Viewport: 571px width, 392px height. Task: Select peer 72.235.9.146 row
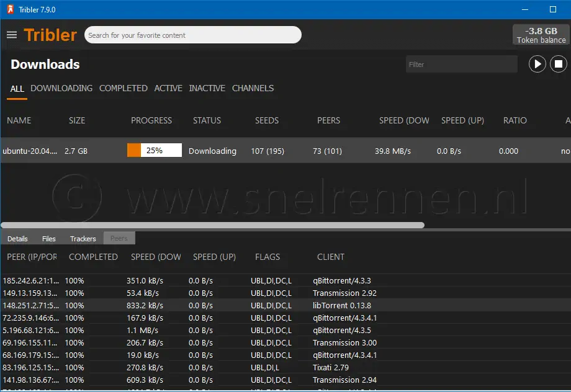click(x=285, y=318)
